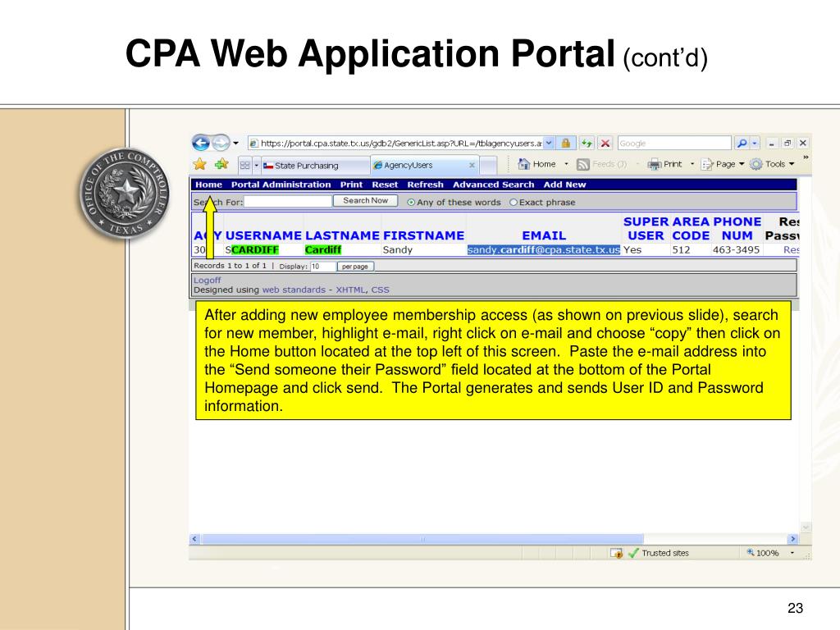Click the Refresh menu item in portal bar

pyautogui.click(x=426, y=185)
